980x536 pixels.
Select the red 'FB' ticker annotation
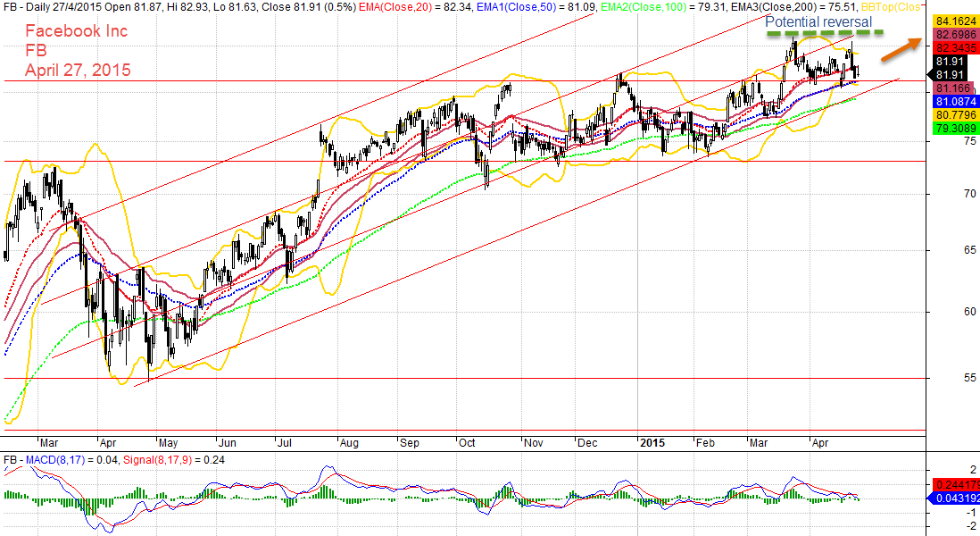pyautogui.click(x=37, y=51)
